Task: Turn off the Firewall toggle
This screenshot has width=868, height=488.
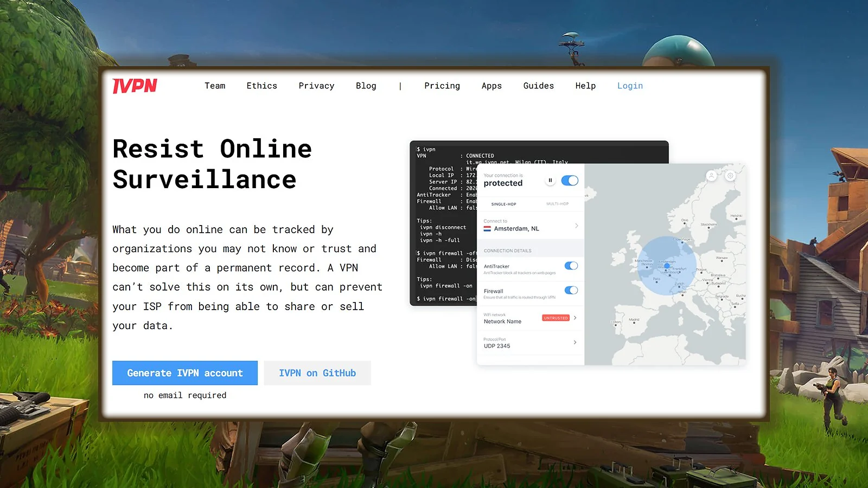Action: pos(571,291)
